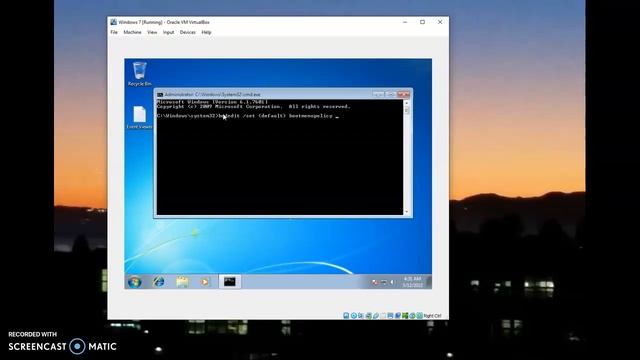Close the Administrator cmd.exe window
This screenshot has height=360, width=640.
pyautogui.click(x=403, y=94)
